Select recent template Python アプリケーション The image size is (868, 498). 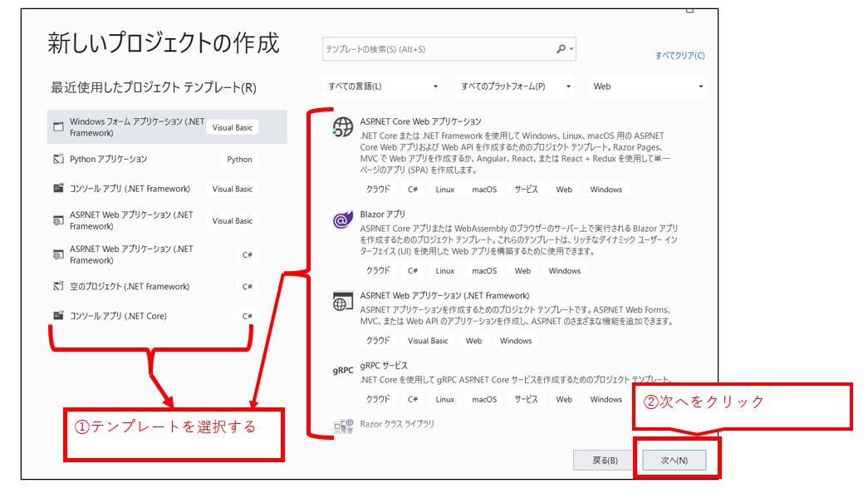tap(167, 159)
